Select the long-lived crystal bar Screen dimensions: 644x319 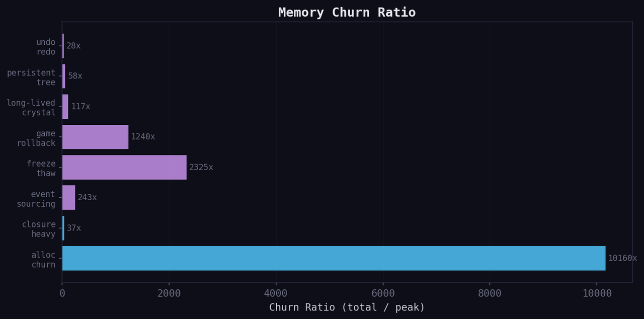(64, 106)
